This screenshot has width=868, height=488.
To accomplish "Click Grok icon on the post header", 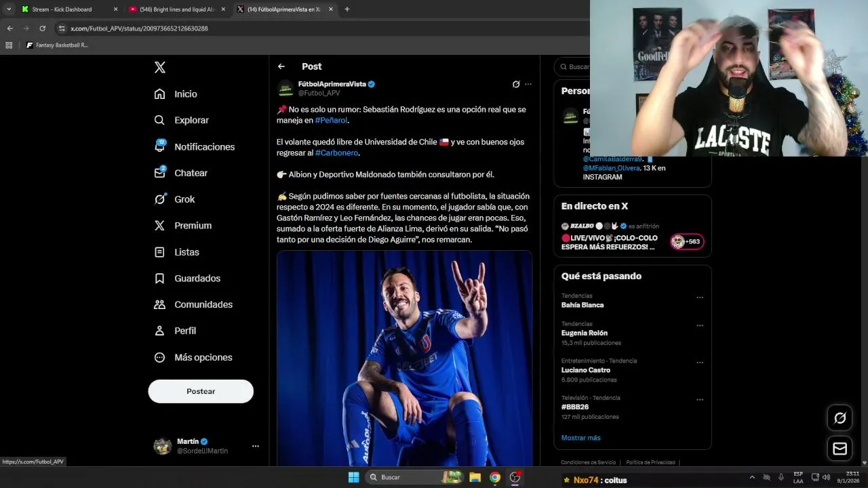I will coord(516,84).
